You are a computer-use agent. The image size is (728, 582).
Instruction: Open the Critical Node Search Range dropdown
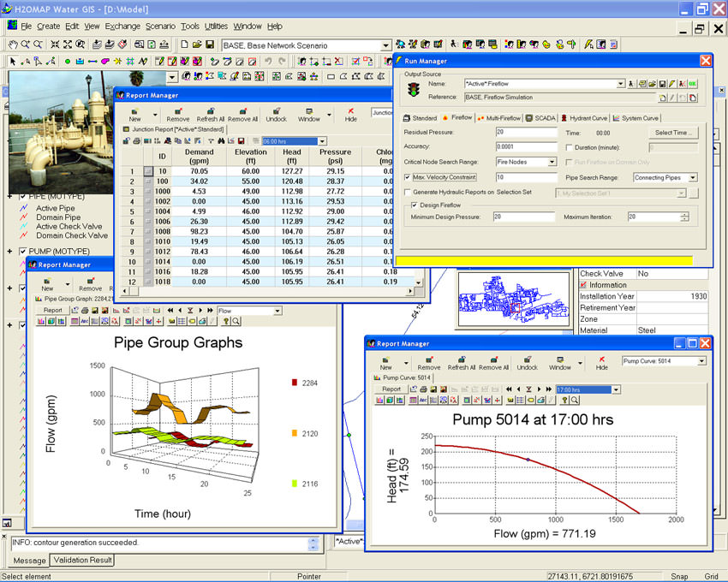click(552, 162)
